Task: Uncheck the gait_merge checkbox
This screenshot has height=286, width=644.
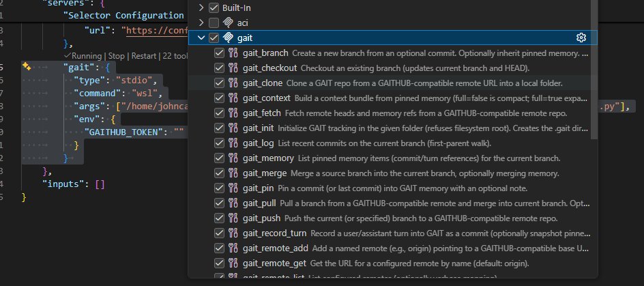Action: pyautogui.click(x=219, y=173)
